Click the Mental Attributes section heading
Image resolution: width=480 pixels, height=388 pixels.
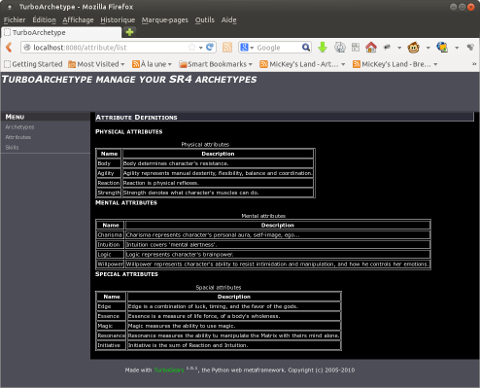click(x=126, y=203)
